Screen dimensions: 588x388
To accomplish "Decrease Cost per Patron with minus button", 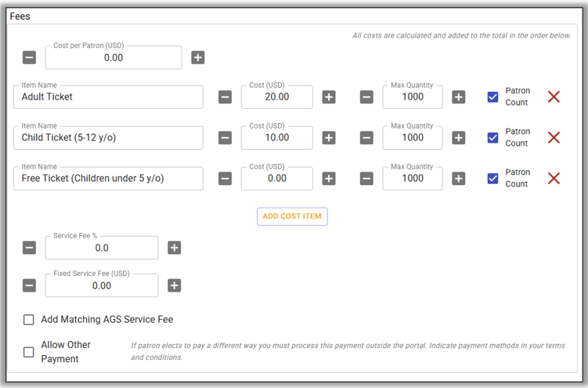I will pyautogui.click(x=29, y=57).
